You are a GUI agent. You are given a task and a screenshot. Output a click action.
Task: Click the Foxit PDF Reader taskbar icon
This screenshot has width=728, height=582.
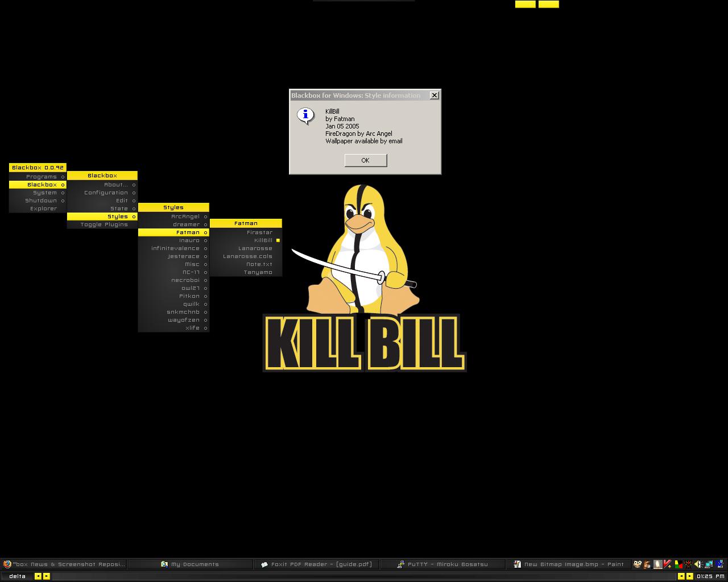coord(264,564)
